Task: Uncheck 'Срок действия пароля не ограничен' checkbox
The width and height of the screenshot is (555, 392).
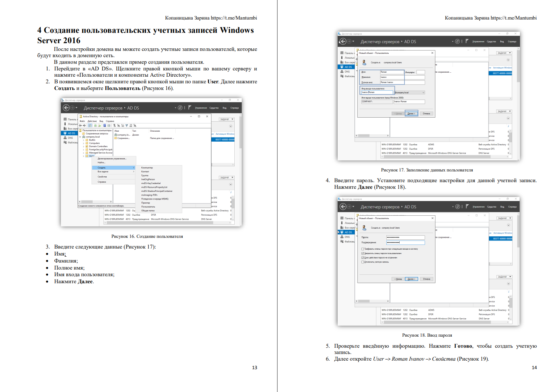Action: pyautogui.click(x=363, y=257)
